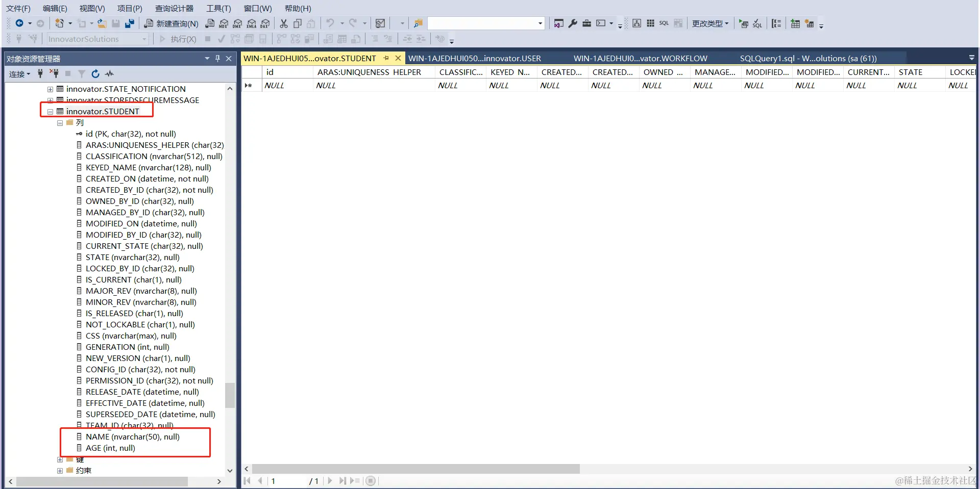Click the Save All icon

click(130, 23)
